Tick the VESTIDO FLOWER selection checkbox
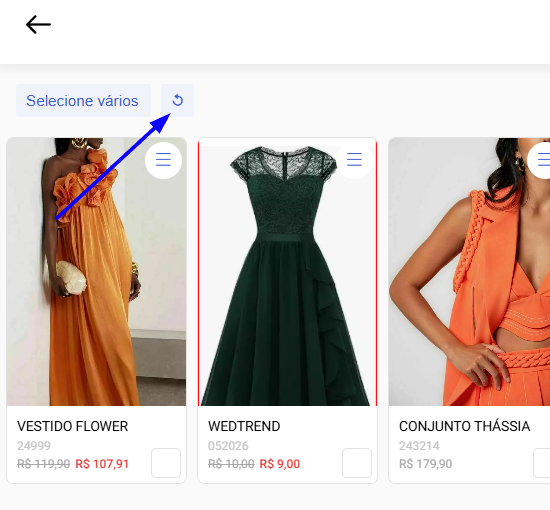 [166, 463]
